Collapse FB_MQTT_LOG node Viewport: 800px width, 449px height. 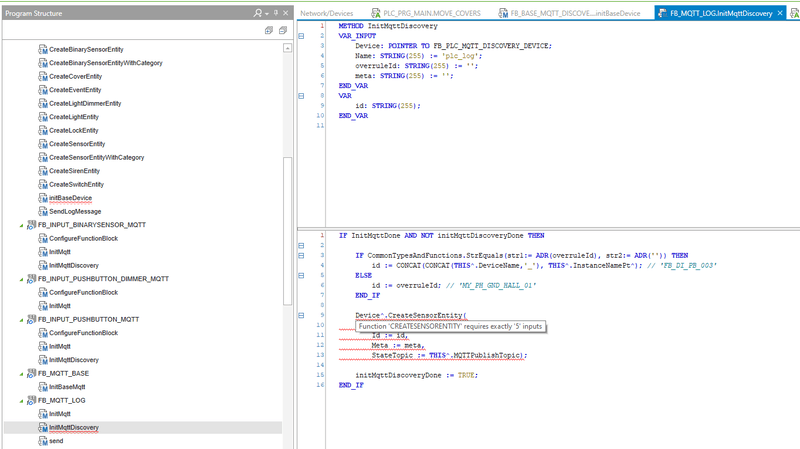click(21, 401)
